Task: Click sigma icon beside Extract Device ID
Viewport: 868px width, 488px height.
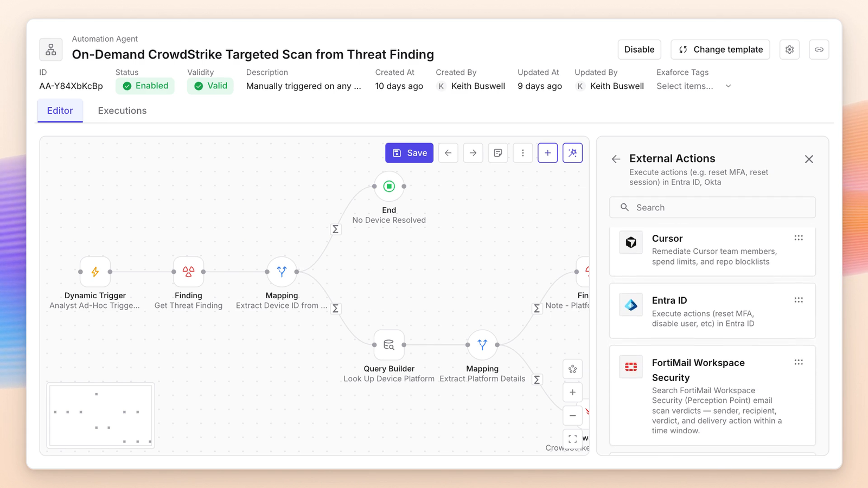Action: 335,309
